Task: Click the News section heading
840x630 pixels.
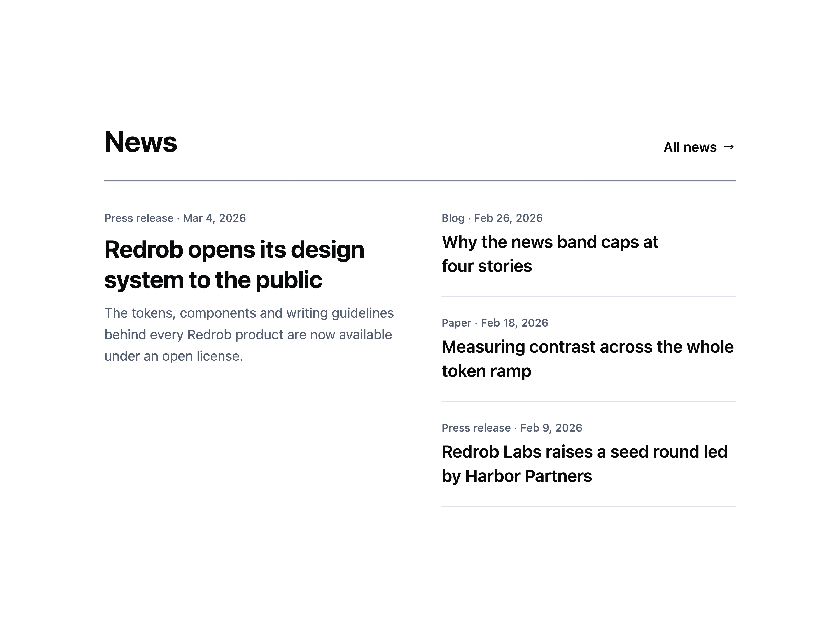Action: tap(141, 142)
